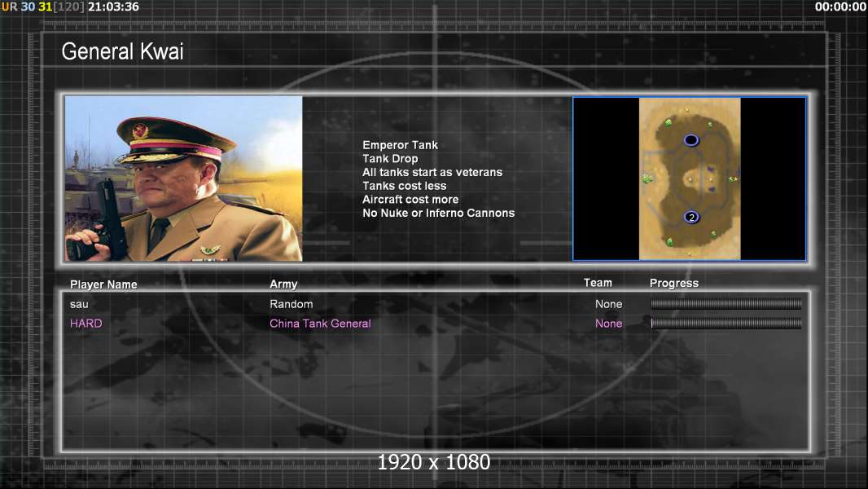The image size is (868, 489).
Task: Click the map preview thumbnail
Action: [x=689, y=178]
